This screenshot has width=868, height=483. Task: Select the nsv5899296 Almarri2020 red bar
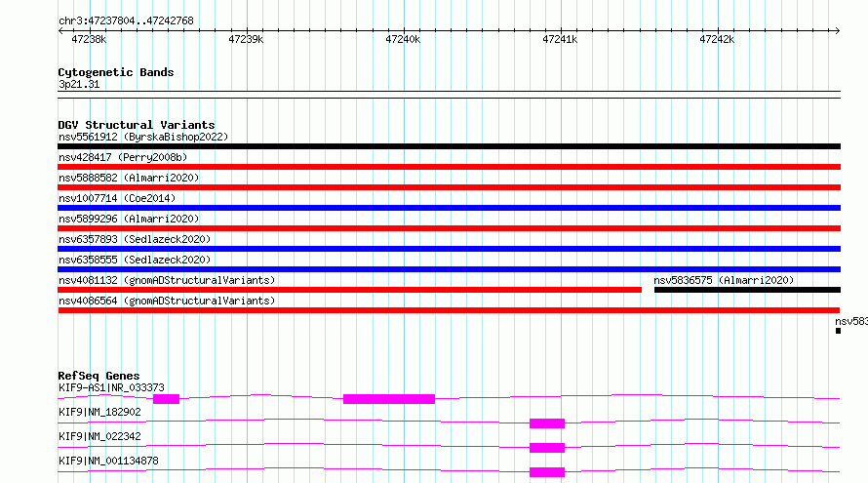[x=449, y=228]
